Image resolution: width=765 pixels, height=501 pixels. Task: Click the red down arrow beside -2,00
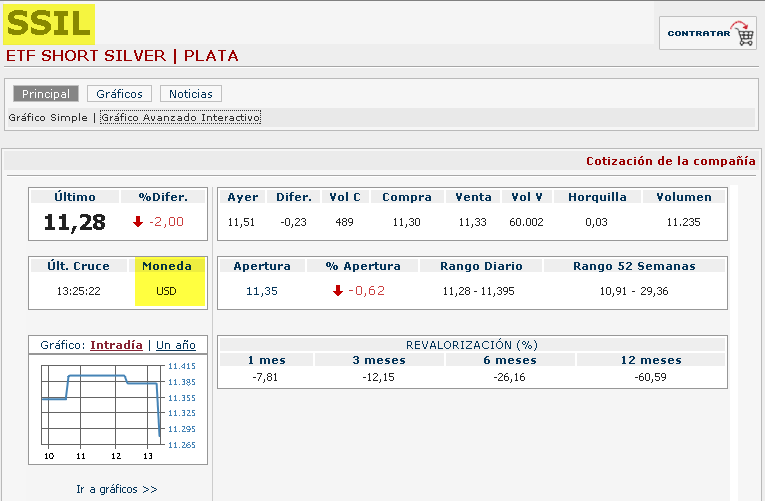(138, 221)
